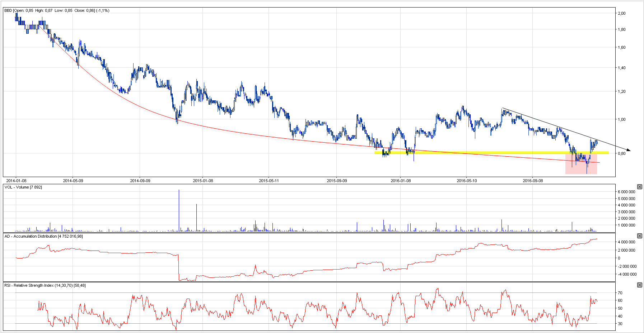
Task: Click the -4 000 000 AD axis label
Action: tap(627, 274)
